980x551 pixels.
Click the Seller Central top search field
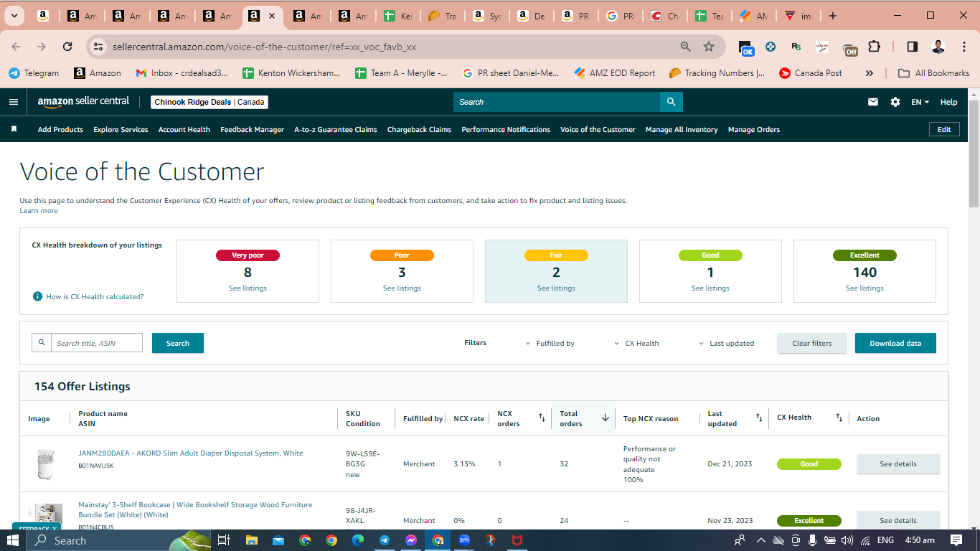(557, 102)
